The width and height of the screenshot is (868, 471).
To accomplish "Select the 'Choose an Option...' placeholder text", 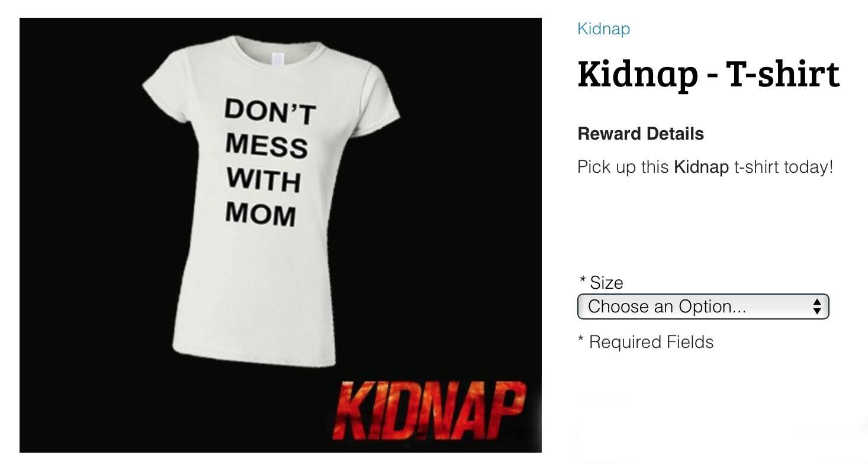I will click(667, 307).
